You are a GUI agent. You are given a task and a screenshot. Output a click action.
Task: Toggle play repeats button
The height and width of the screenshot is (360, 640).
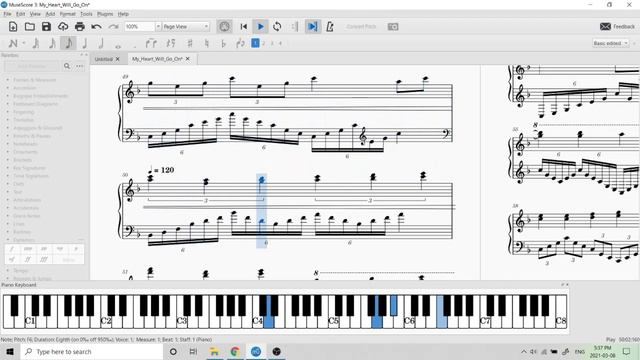tap(294, 27)
